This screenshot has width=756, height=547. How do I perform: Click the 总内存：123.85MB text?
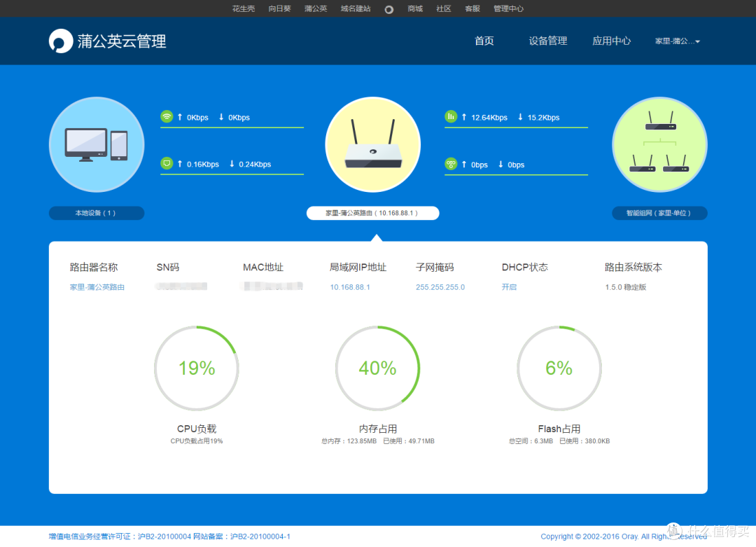(349, 441)
